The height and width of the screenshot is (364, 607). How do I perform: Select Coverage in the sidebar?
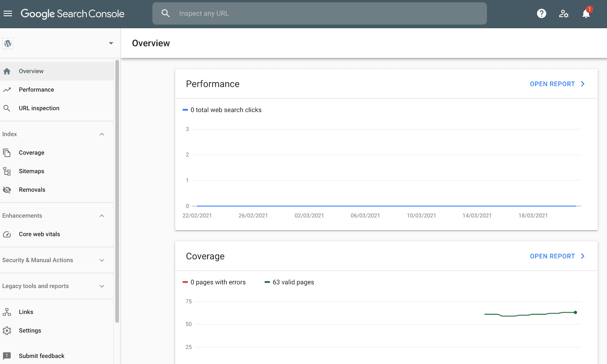32,153
